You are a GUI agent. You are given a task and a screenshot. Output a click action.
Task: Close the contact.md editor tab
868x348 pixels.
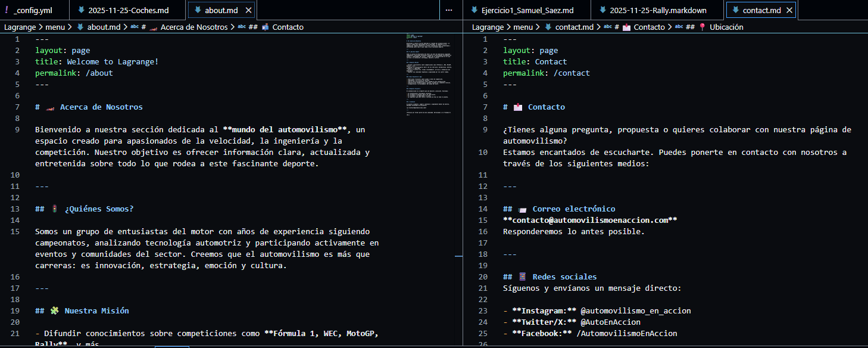tap(790, 11)
